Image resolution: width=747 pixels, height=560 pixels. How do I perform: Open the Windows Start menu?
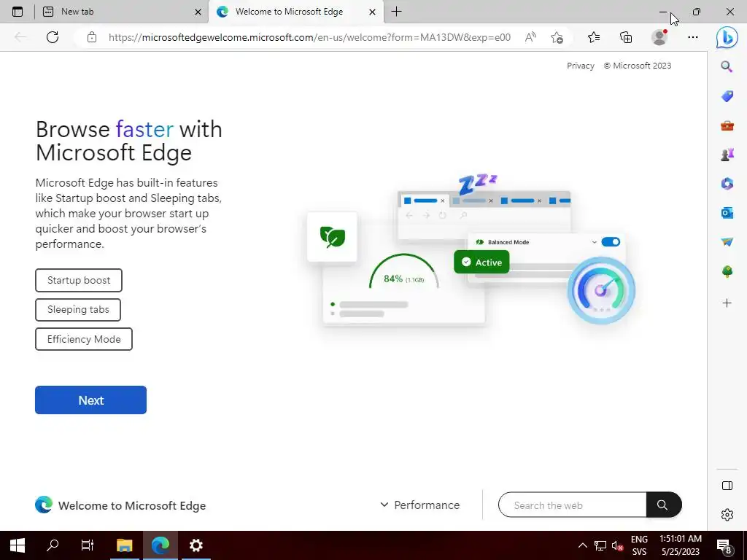(x=18, y=545)
